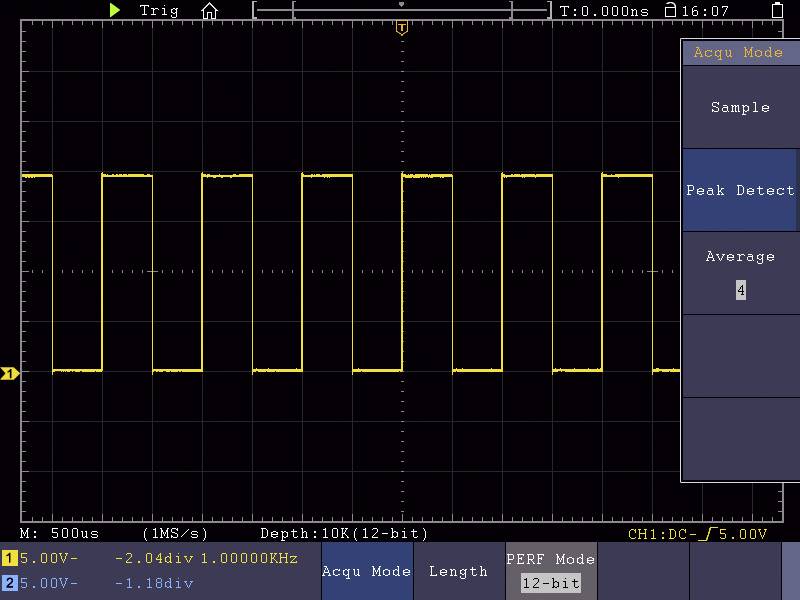The width and height of the screenshot is (800, 600).
Task: Switch acquisition to Average mode
Action: point(740,256)
